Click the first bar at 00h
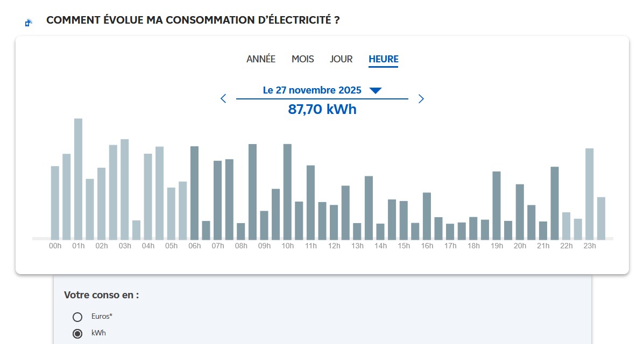The height and width of the screenshot is (344, 644). coord(55,202)
